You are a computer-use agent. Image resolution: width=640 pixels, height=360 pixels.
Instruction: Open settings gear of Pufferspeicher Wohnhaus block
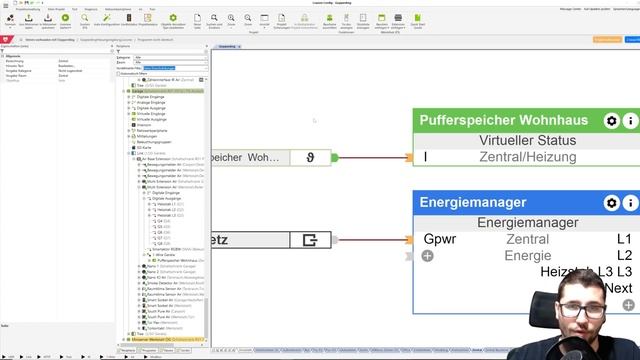pos(611,121)
